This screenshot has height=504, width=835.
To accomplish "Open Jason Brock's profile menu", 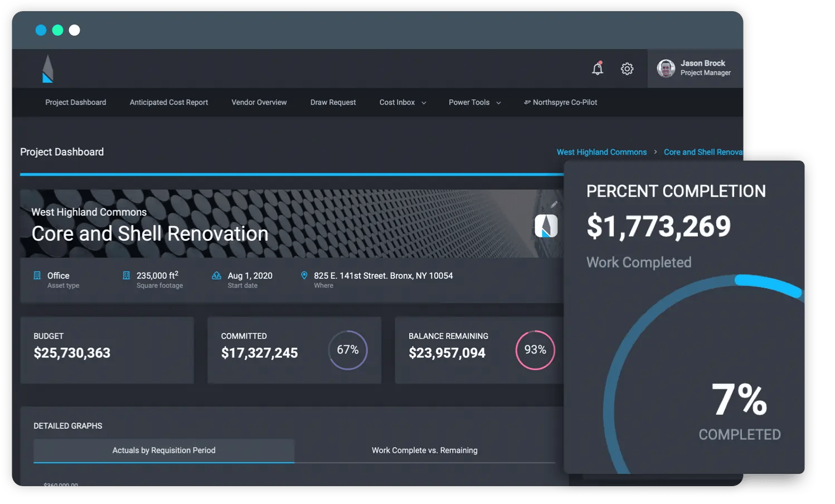I will pos(695,68).
